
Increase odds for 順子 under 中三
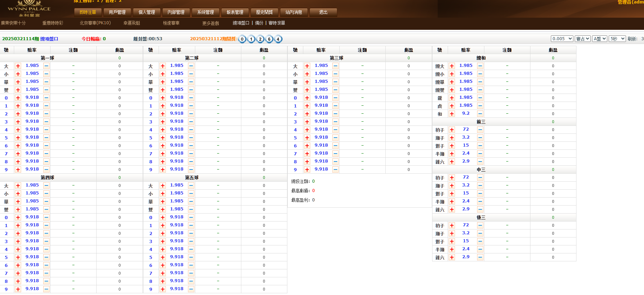pyautogui.click(x=451, y=185)
